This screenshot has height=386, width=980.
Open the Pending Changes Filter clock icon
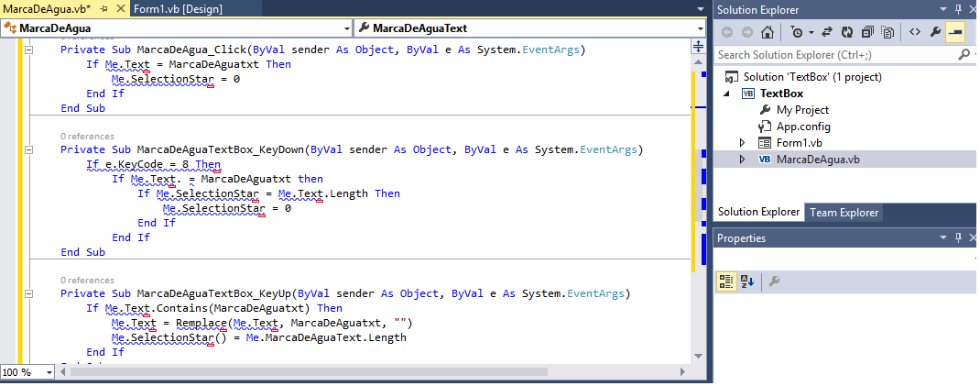coord(797,32)
